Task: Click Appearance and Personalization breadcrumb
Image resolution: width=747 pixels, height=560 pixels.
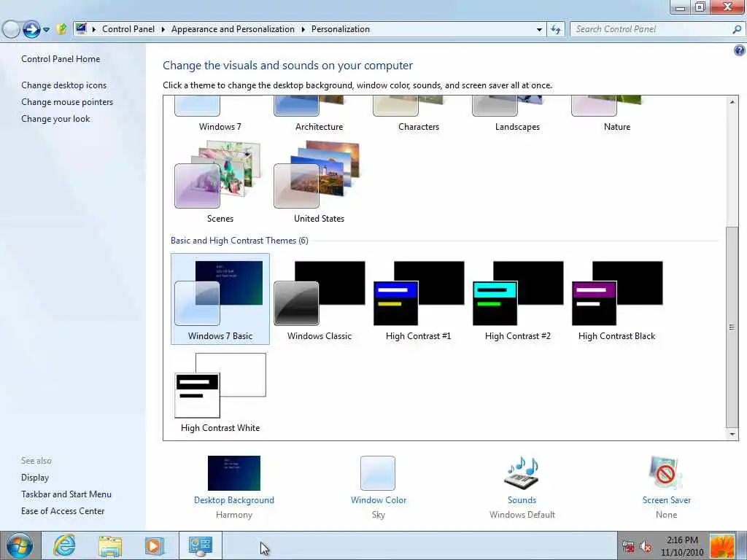Action: (x=233, y=29)
